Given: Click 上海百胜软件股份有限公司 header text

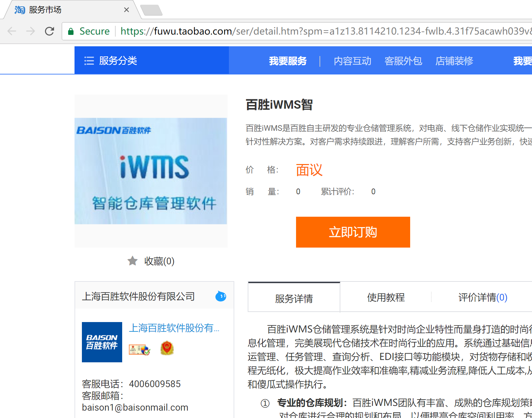Looking at the screenshot, I should point(138,297).
